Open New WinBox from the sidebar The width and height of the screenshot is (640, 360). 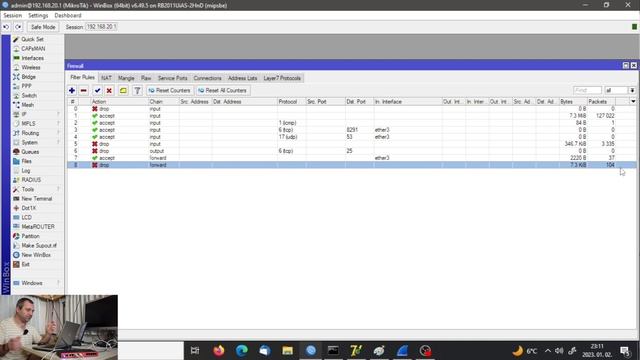(x=36, y=255)
